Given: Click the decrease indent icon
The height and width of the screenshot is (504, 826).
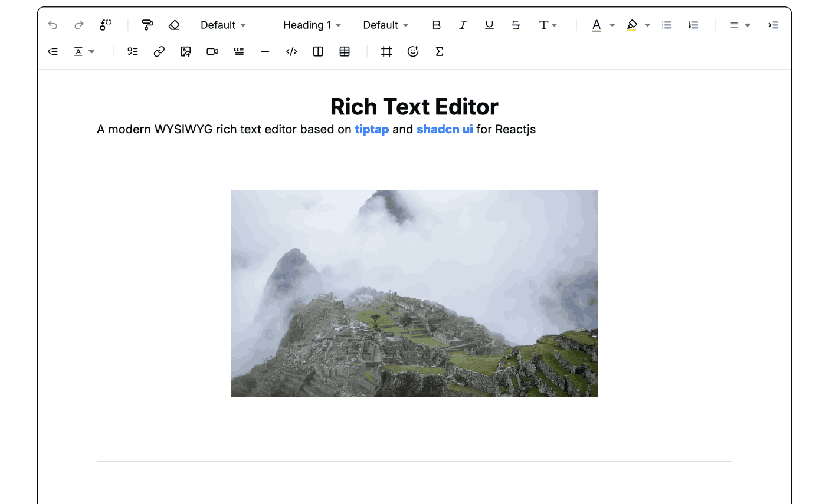Looking at the screenshot, I should 53,52.
